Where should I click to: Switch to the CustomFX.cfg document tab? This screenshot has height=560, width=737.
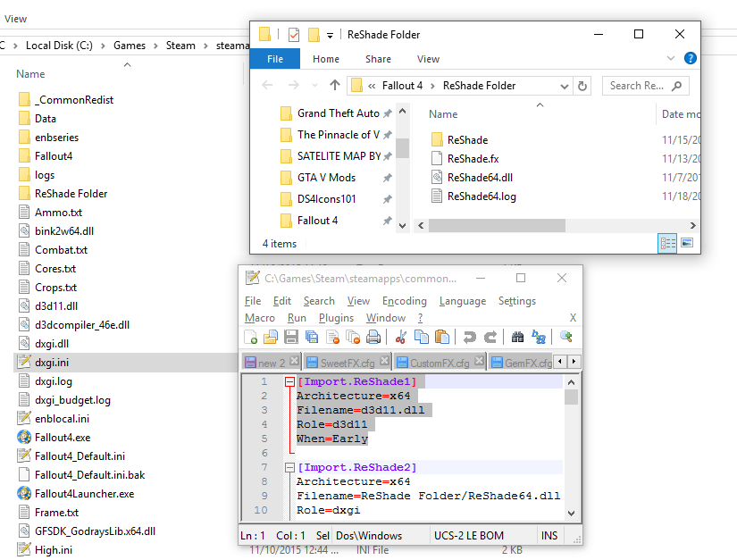pyautogui.click(x=439, y=363)
